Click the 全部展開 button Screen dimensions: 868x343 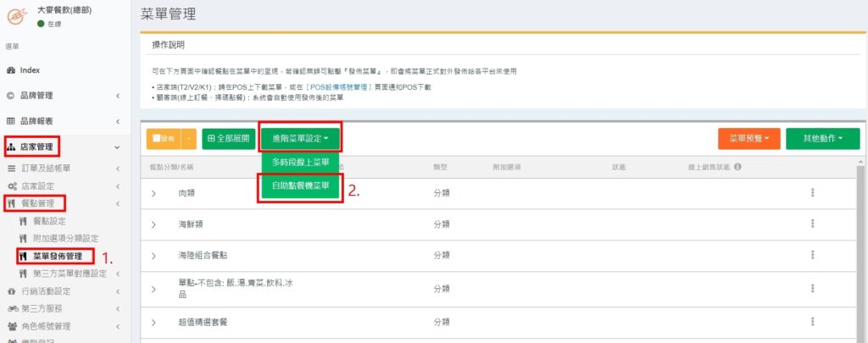click(x=228, y=138)
